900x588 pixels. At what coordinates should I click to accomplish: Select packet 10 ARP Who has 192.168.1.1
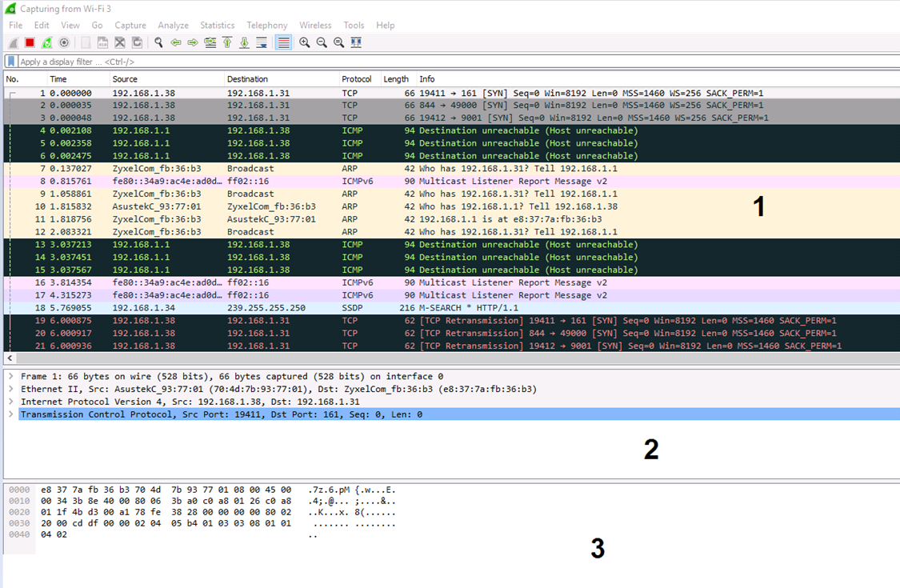[x=452, y=206]
